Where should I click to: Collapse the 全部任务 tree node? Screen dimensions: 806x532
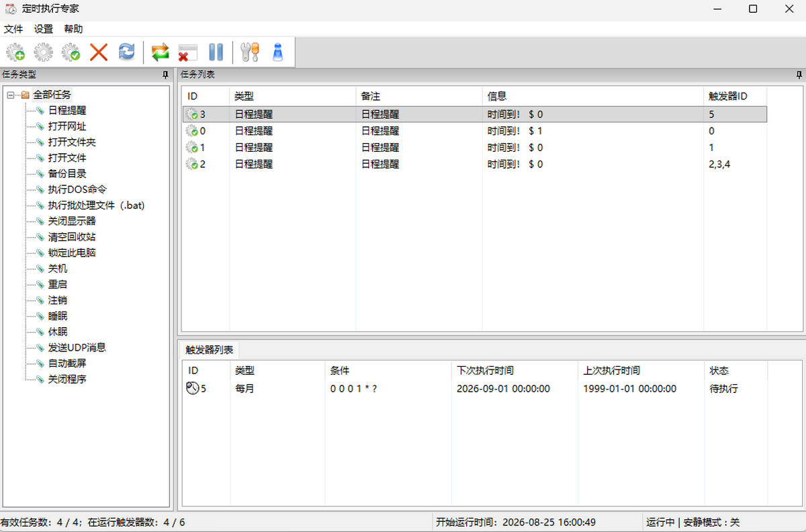point(11,95)
